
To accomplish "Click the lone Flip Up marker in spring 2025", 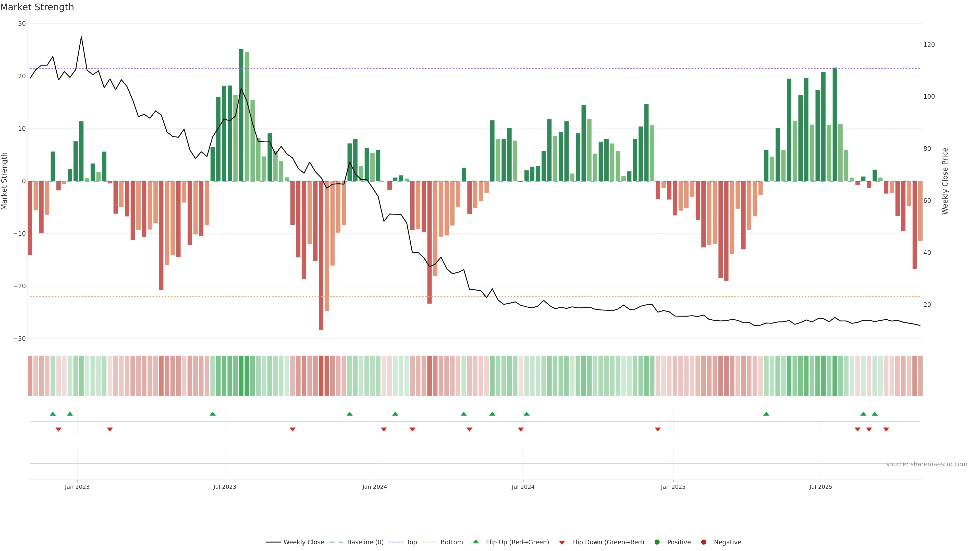I will 766,414.
